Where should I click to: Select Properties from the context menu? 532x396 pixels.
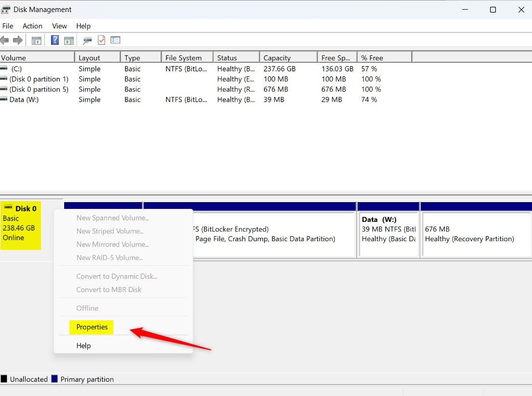(x=92, y=327)
